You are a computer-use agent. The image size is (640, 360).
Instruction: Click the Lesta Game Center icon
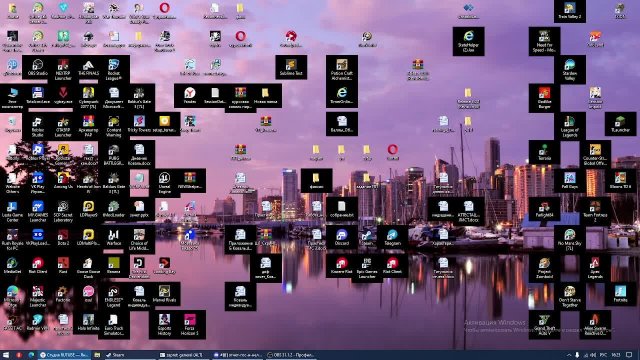coord(12,211)
